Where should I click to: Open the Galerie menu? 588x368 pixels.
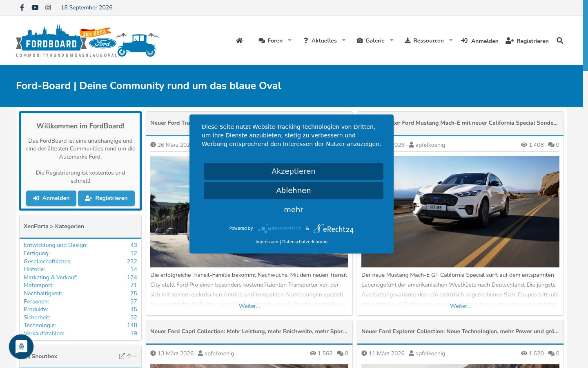coord(371,40)
